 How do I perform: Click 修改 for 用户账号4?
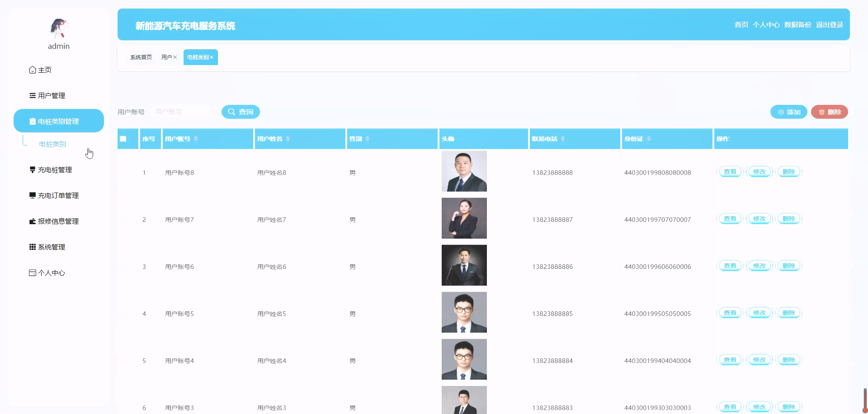tap(759, 360)
